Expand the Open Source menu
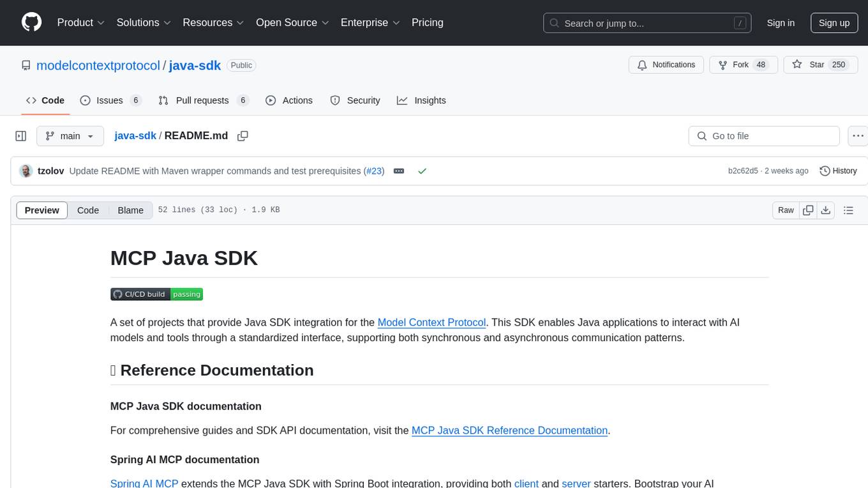Screen dimensions: 868x488 click(292, 22)
